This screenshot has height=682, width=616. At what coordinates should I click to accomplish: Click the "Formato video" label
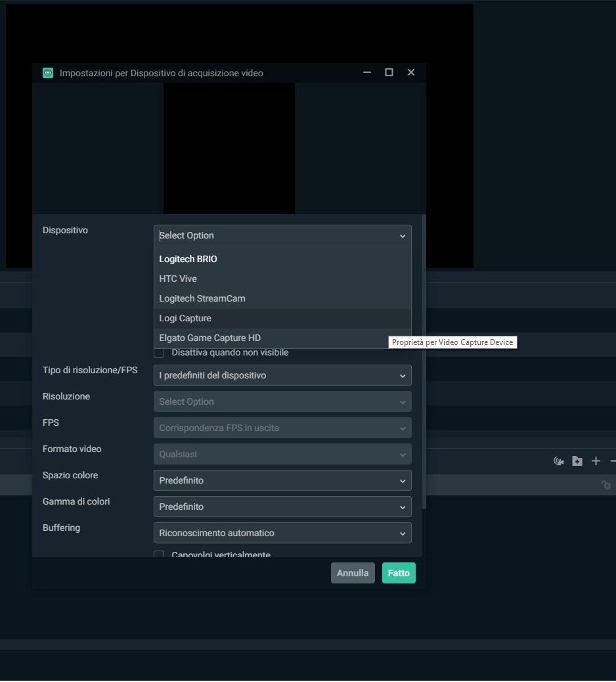pyautogui.click(x=72, y=449)
